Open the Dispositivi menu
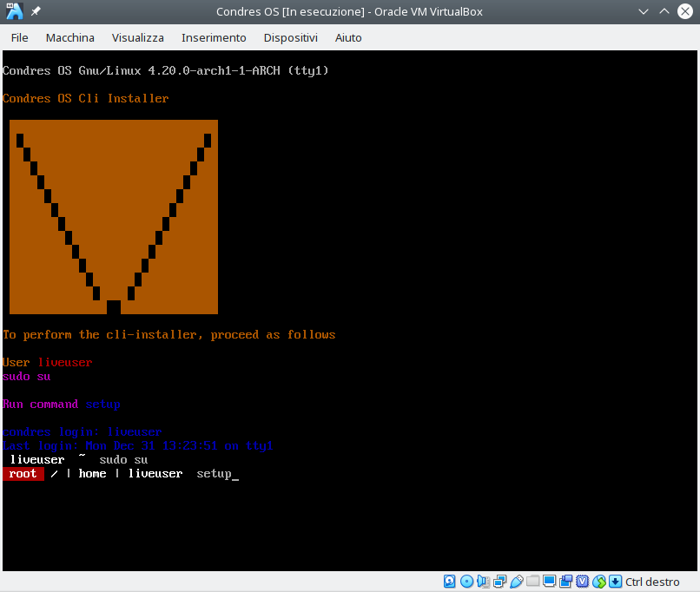Viewport: 700px width, 592px height. [x=291, y=37]
